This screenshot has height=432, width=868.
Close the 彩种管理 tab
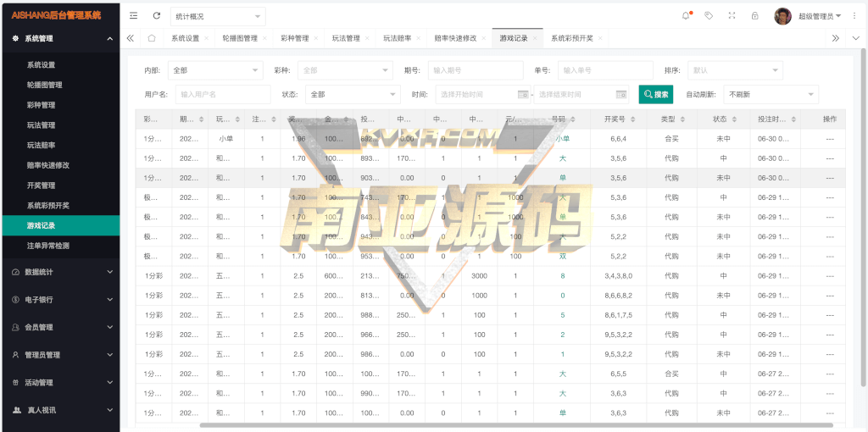point(316,38)
